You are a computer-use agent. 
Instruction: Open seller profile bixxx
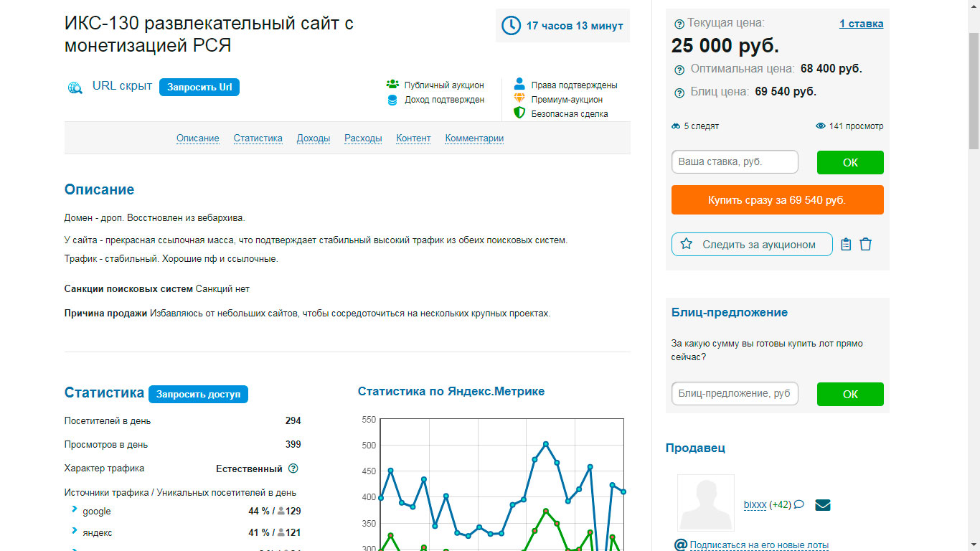click(x=755, y=505)
